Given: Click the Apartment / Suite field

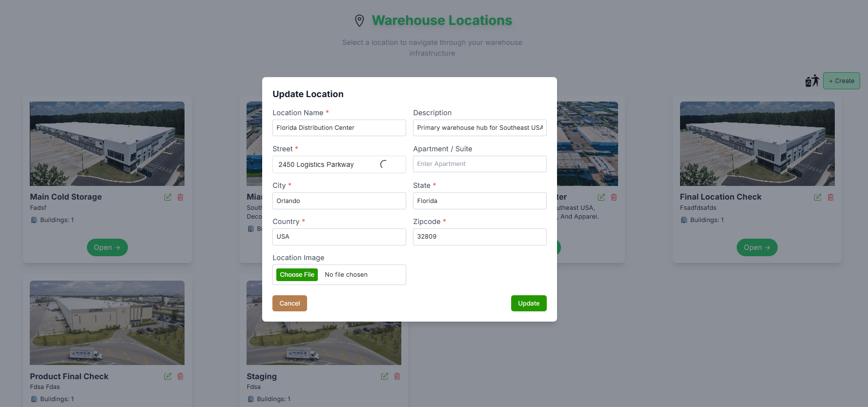Looking at the screenshot, I should click(x=480, y=164).
